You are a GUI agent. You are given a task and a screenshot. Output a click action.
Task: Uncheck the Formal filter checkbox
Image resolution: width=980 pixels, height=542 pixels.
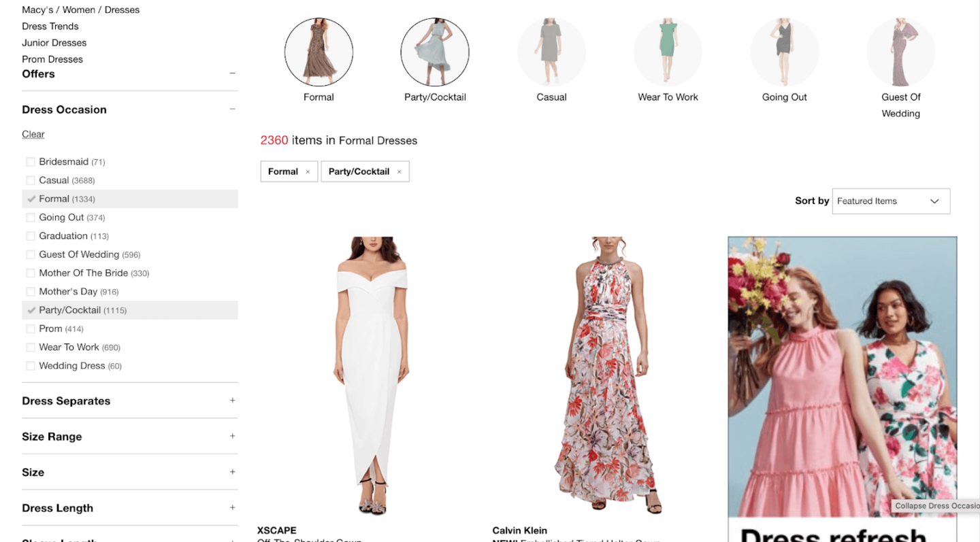point(31,199)
